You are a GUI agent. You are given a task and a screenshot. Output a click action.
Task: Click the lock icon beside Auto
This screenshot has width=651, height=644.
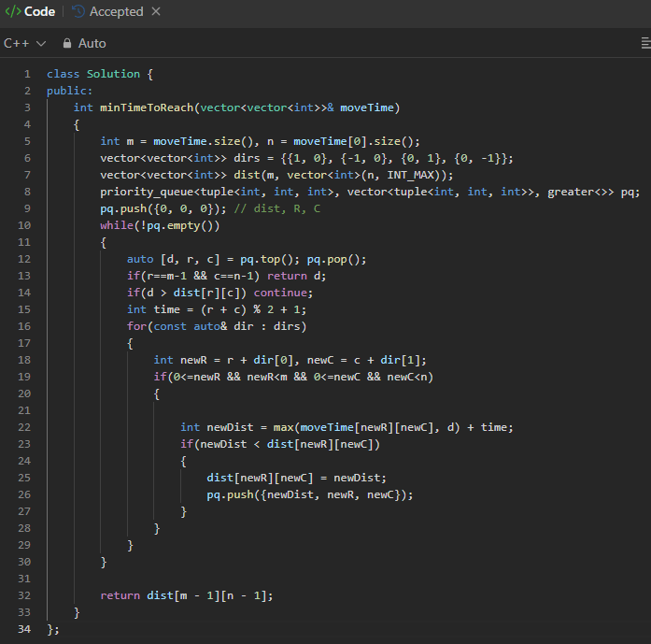[67, 43]
